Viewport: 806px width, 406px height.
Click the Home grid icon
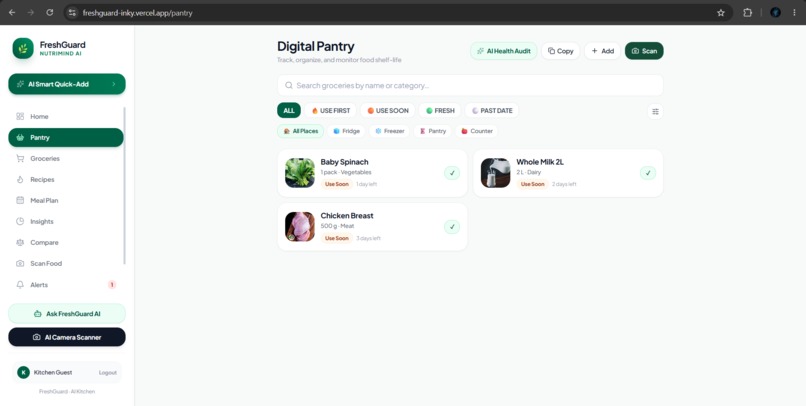20,117
